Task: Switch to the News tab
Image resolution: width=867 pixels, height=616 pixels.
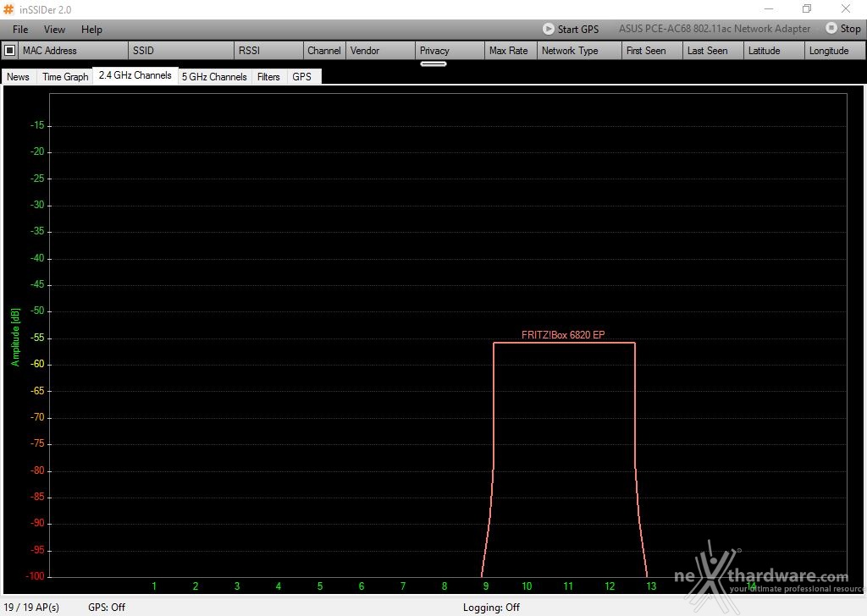Action: [x=19, y=77]
